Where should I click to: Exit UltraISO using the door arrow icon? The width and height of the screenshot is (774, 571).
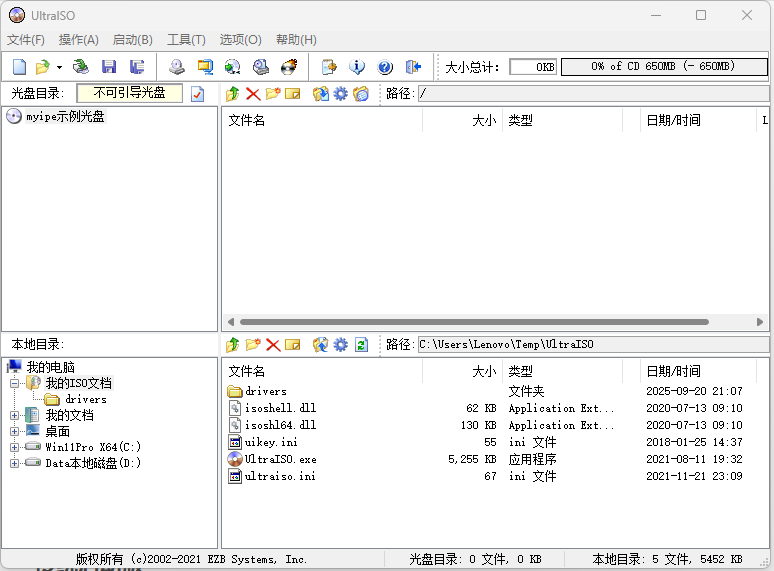click(413, 67)
